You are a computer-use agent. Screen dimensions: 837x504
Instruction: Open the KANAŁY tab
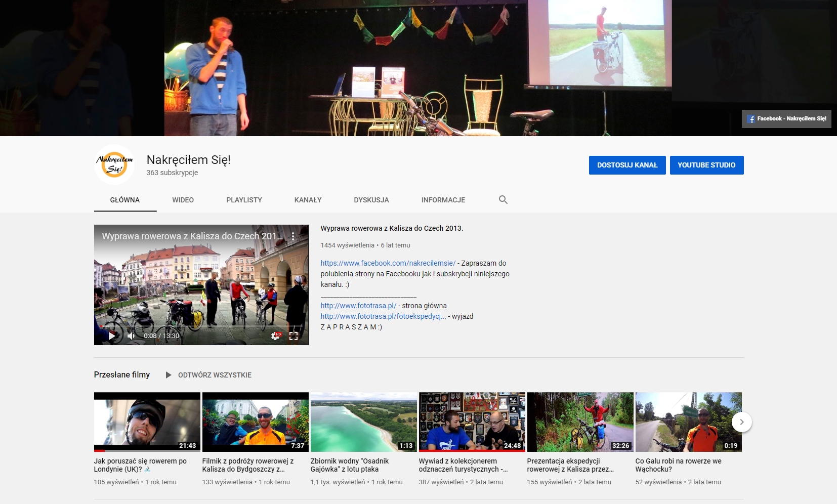308,200
